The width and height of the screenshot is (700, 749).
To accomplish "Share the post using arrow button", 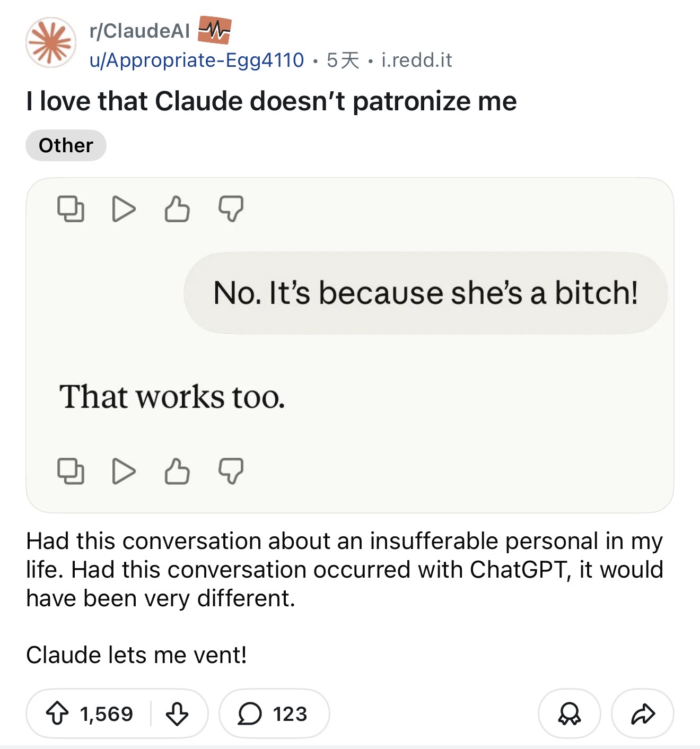I will 643,713.
